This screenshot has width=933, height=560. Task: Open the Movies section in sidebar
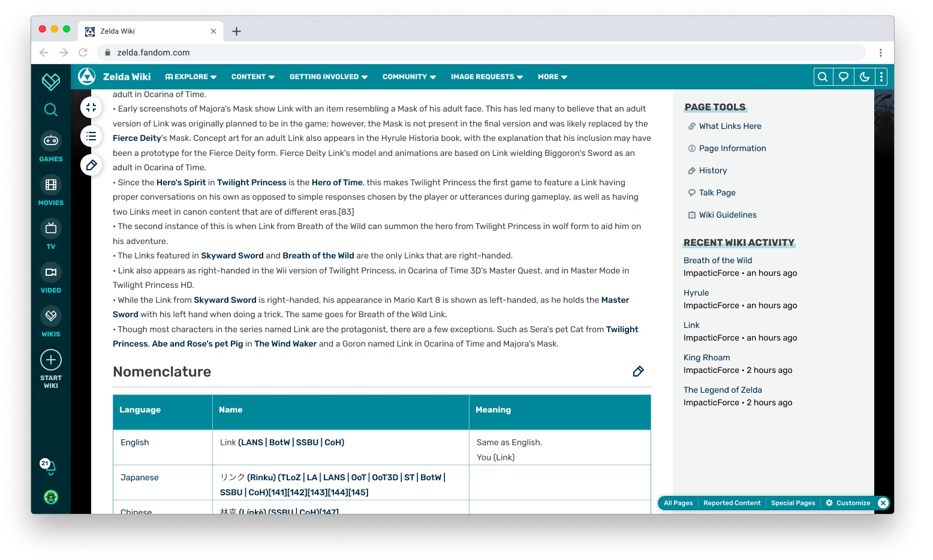point(51,191)
